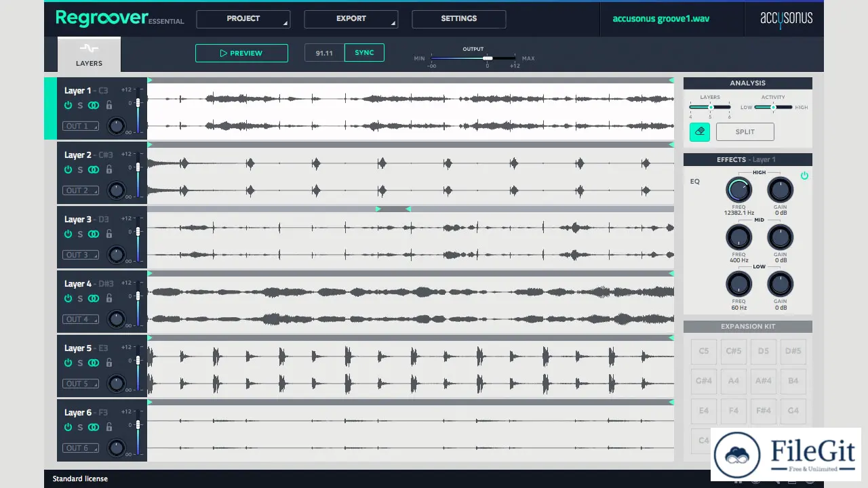Lock Layer 5 with the padlock icon

coord(108,363)
